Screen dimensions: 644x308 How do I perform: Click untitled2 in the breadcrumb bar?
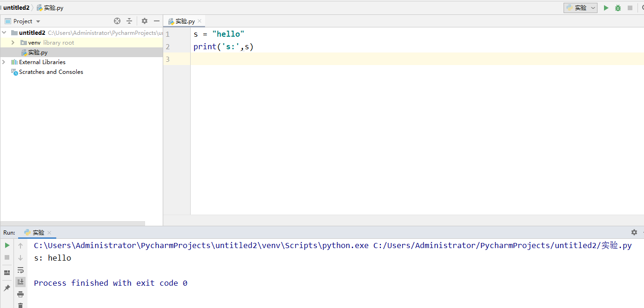[x=16, y=8]
